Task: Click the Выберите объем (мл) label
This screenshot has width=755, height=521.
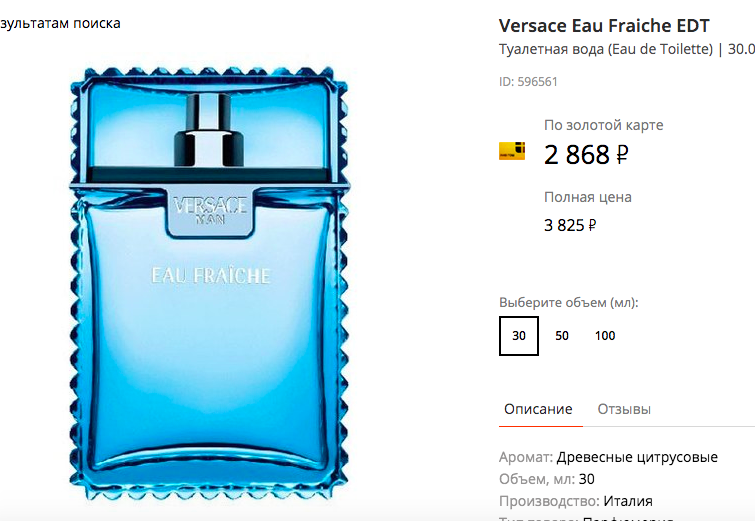Action: pyautogui.click(x=569, y=302)
